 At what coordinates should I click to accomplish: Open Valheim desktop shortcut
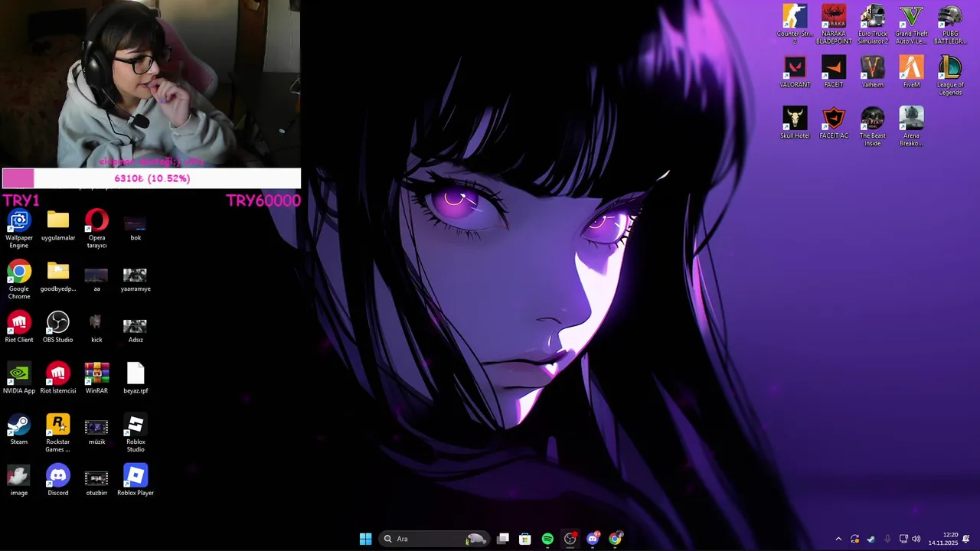click(873, 72)
